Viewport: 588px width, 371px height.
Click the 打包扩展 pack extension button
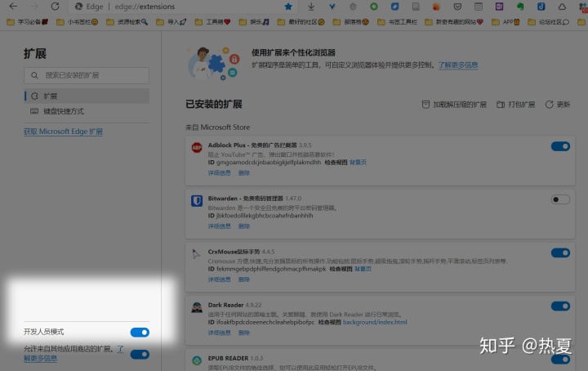click(x=515, y=105)
